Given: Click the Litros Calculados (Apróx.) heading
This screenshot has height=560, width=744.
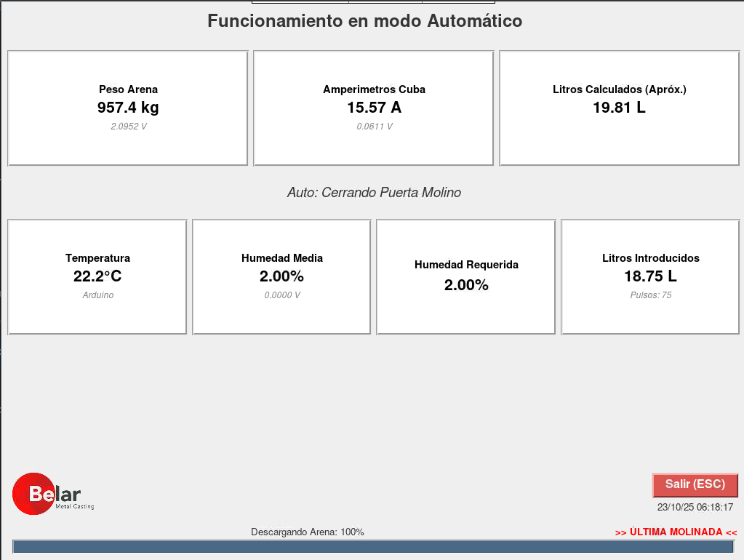Looking at the screenshot, I should coord(619,89).
